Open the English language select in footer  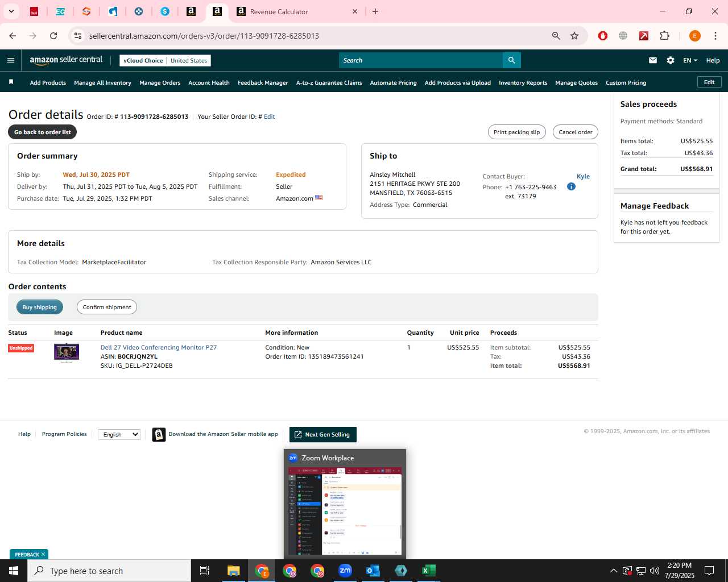click(119, 434)
